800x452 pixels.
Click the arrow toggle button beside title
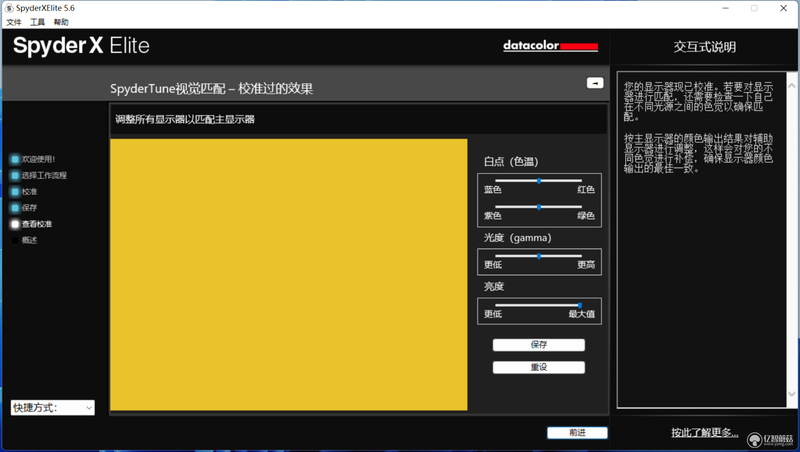click(595, 83)
